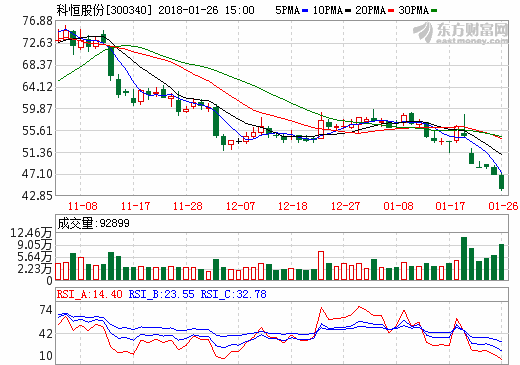The height and width of the screenshot is (365, 520).
Task: Select the 12-27 date label
Action: pos(345,206)
